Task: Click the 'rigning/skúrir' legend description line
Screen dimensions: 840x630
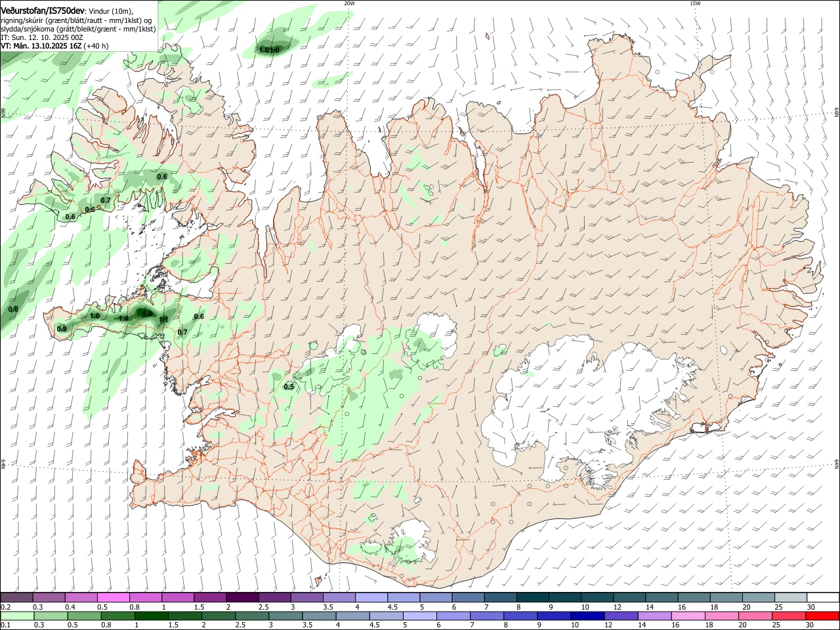Action: coord(76,20)
